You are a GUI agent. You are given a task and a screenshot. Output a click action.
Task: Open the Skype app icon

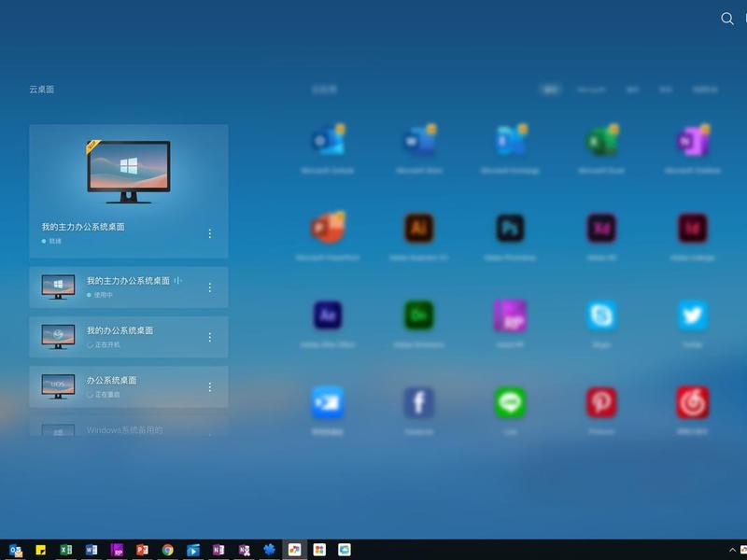pos(601,315)
